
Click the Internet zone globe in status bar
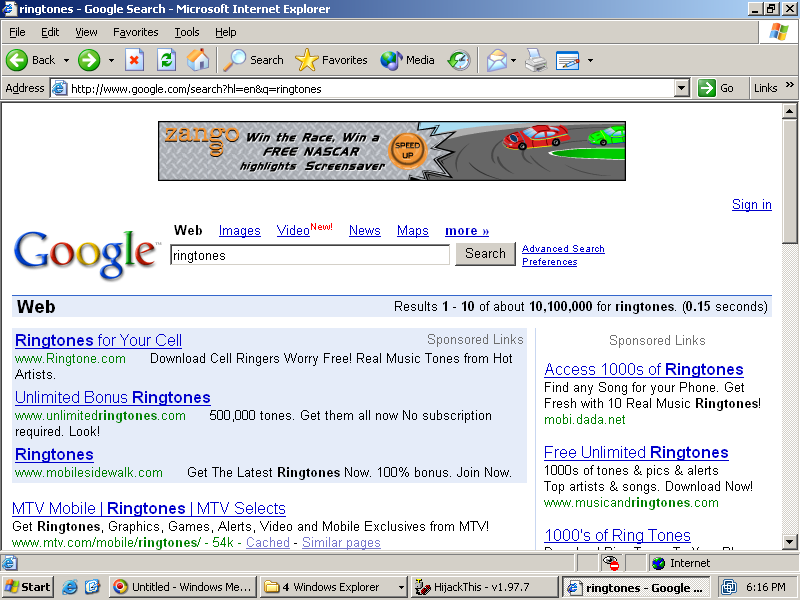coord(659,563)
